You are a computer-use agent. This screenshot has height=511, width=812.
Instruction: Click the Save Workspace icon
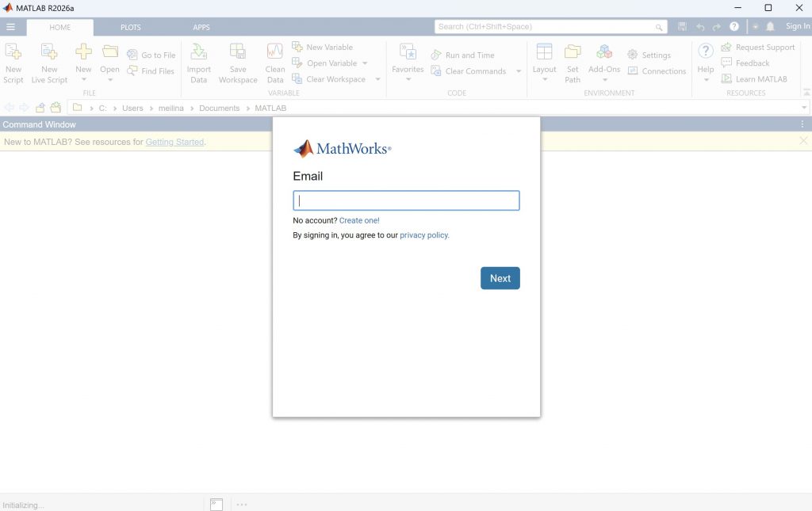(238, 51)
